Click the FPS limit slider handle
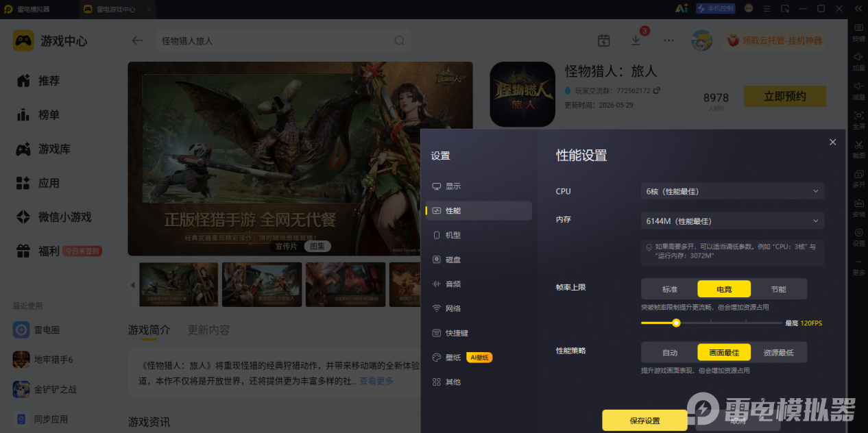This screenshot has height=433, width=868. coord(676,323)
